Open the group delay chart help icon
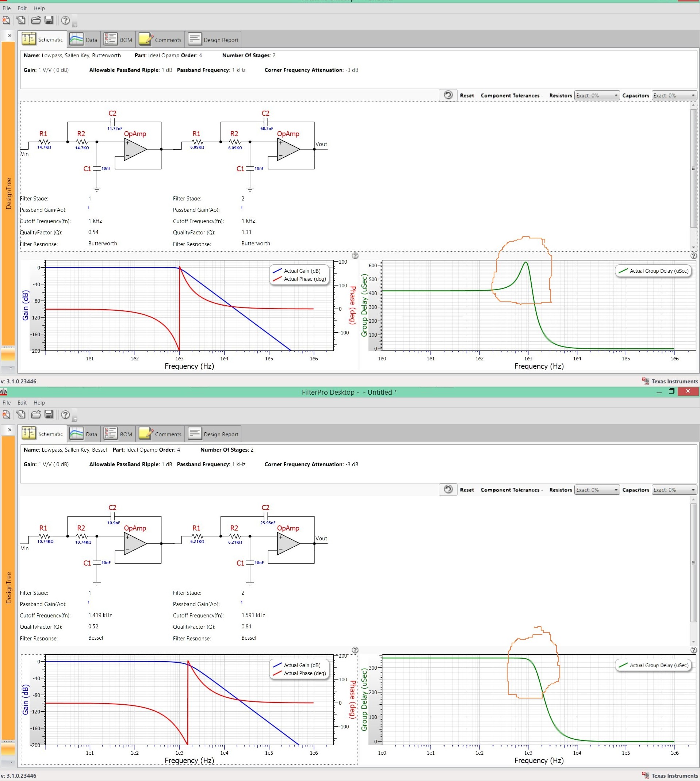 tap(694, 256)
